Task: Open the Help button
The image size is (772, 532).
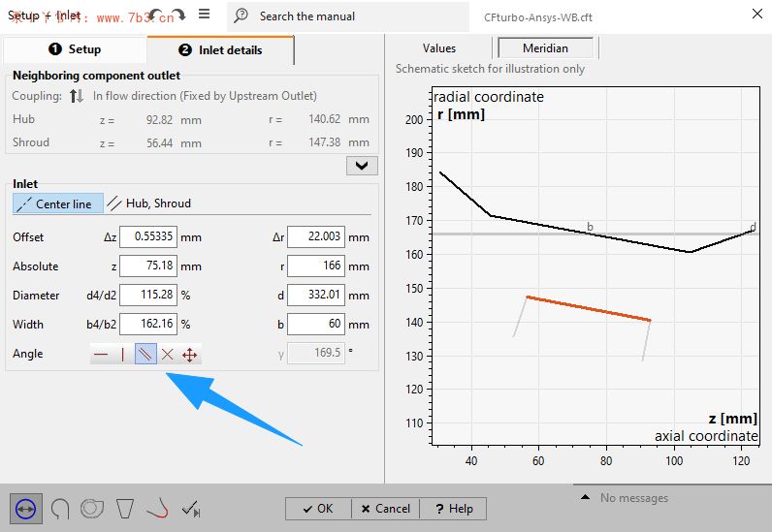Action: (453, 509)
